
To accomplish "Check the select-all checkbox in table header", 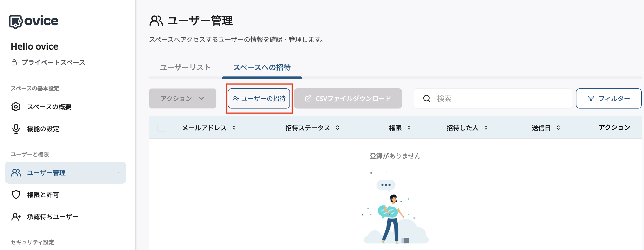I will pyautogui.click(x=161, y=128).
